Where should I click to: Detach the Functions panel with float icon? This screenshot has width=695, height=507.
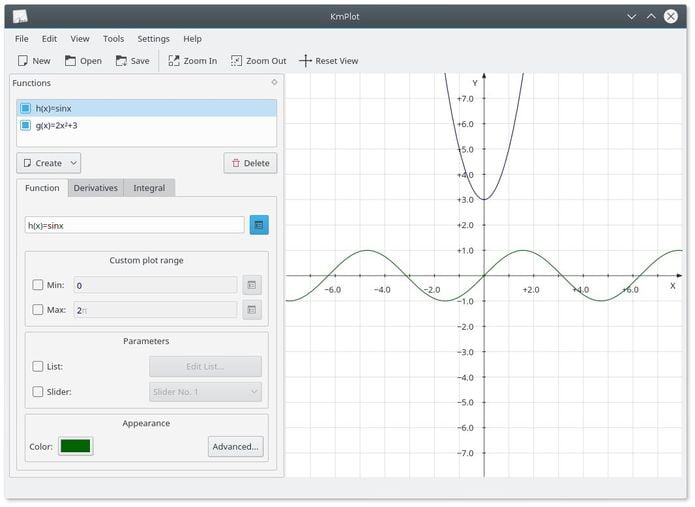click(x=274, y=82)
